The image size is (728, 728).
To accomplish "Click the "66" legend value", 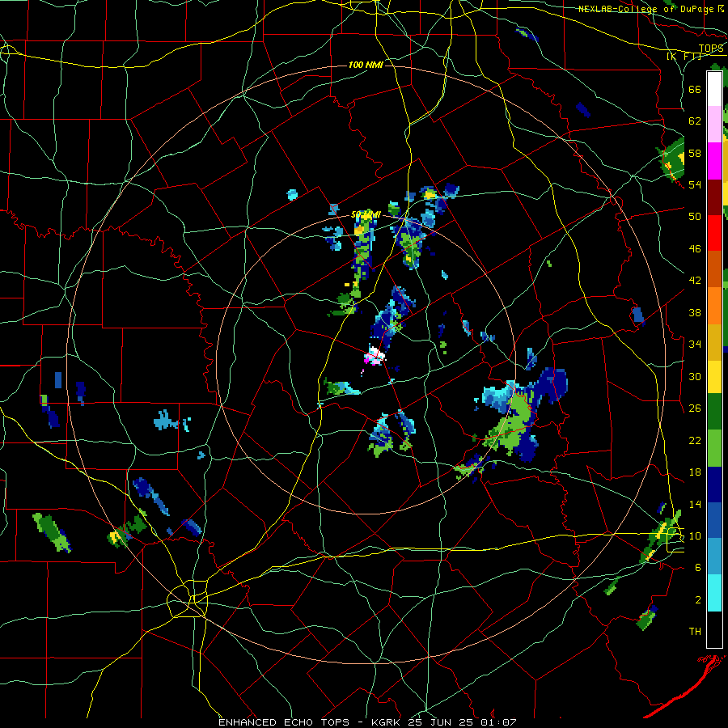I will click(x=695, y=90).
